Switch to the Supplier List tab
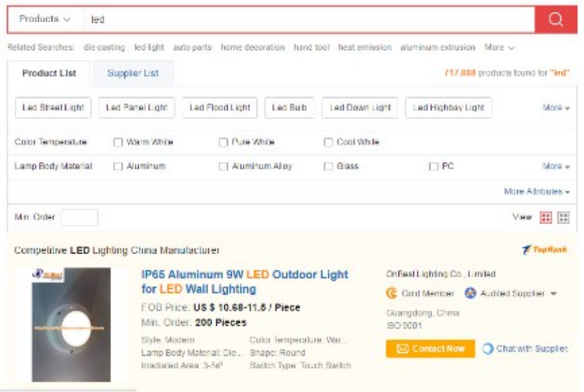This screenshot has width=584, height=392. 133,74
